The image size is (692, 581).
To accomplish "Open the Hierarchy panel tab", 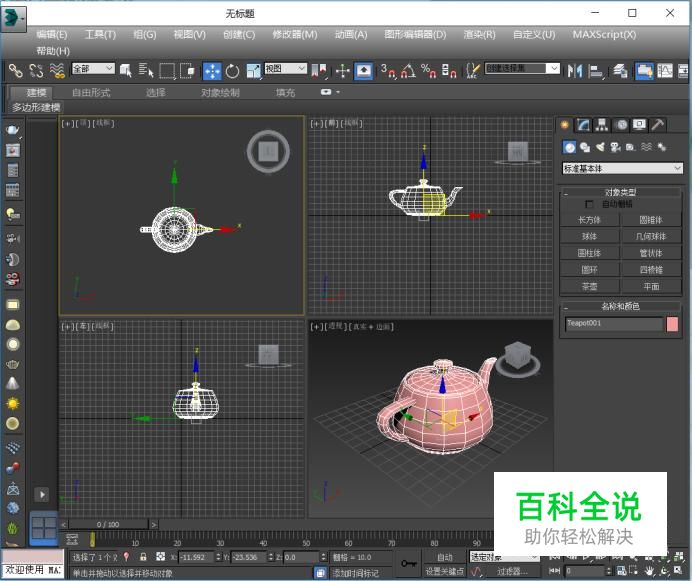I will (x=601, y=125).
